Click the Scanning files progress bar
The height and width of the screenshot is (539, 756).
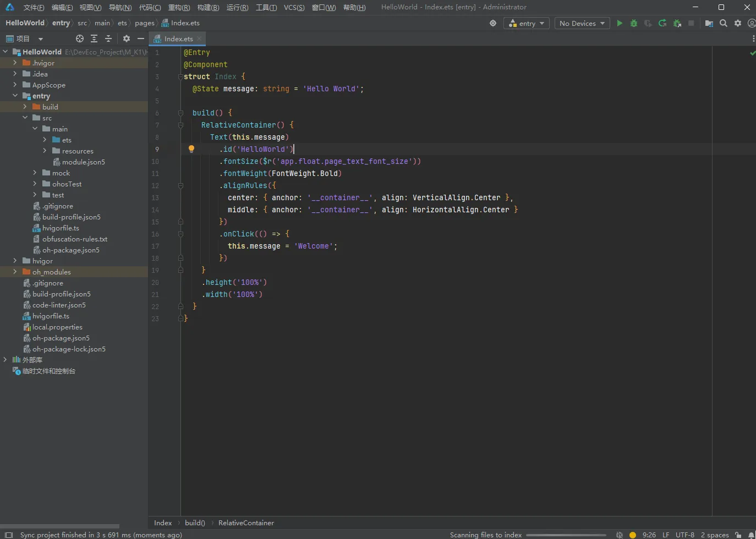[x=566, y=535]
